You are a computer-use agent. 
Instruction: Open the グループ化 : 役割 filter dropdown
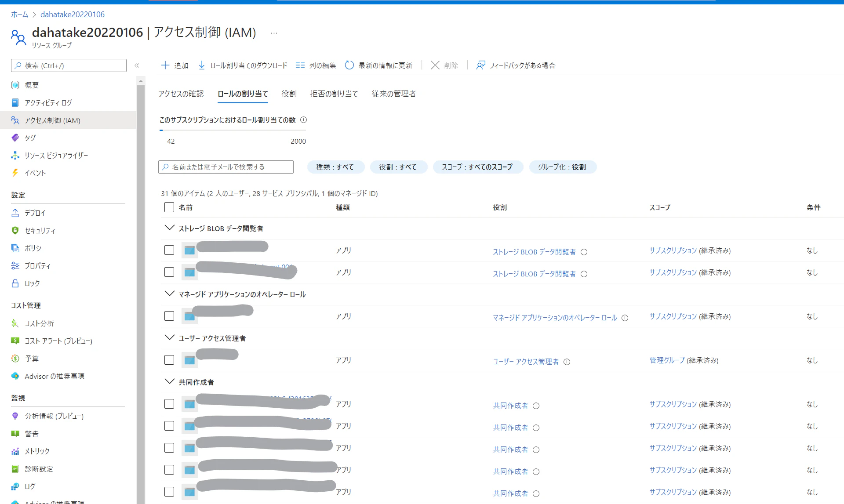562,167
